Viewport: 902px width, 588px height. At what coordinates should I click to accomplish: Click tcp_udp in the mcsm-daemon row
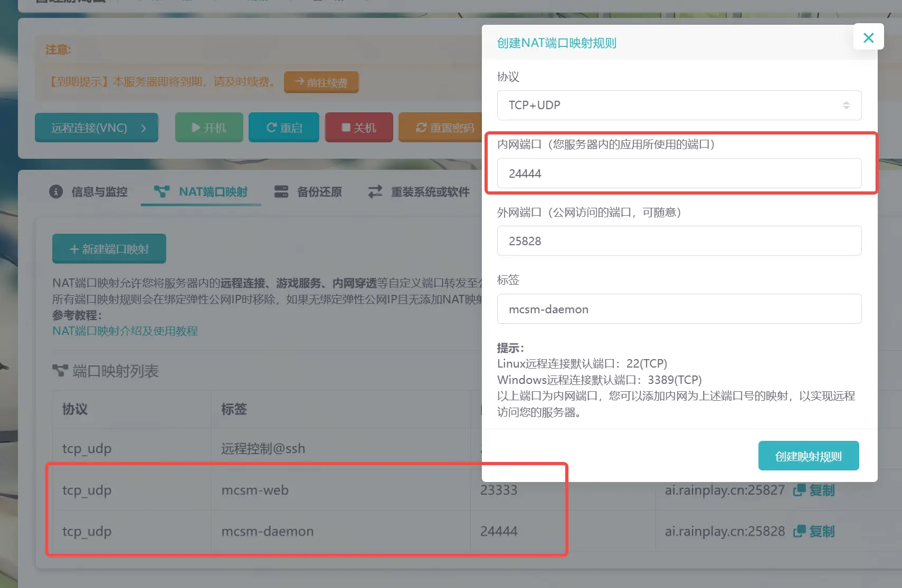coord(87,532)
